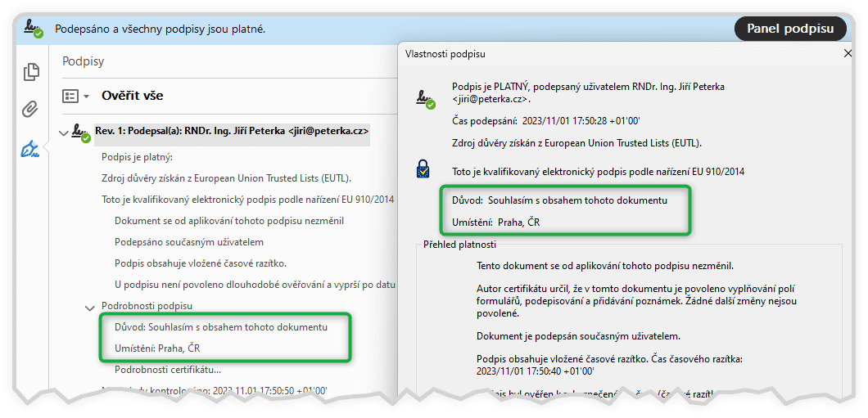Select Rev. 1 signed by Jiří Peterka row
Viewport: 868px width, 418px height.
click(232, 131)
